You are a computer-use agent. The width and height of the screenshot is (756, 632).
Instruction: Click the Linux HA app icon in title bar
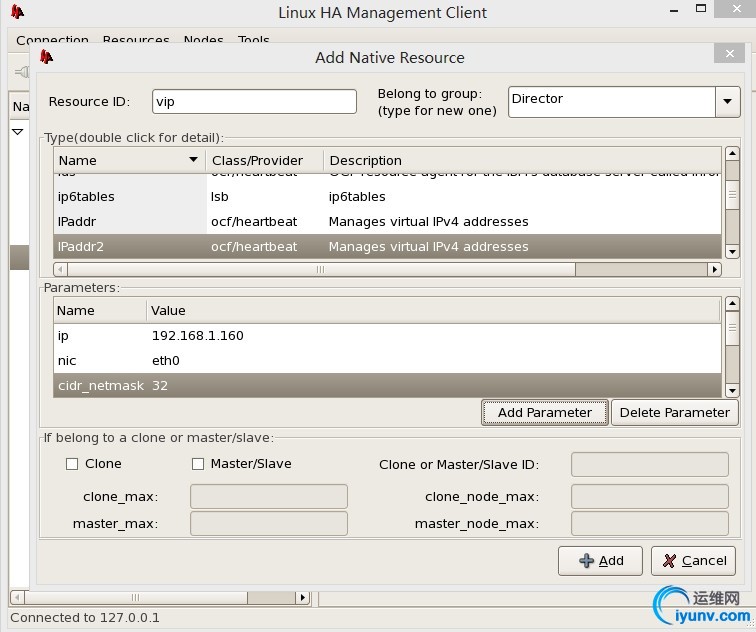(17, 12)
